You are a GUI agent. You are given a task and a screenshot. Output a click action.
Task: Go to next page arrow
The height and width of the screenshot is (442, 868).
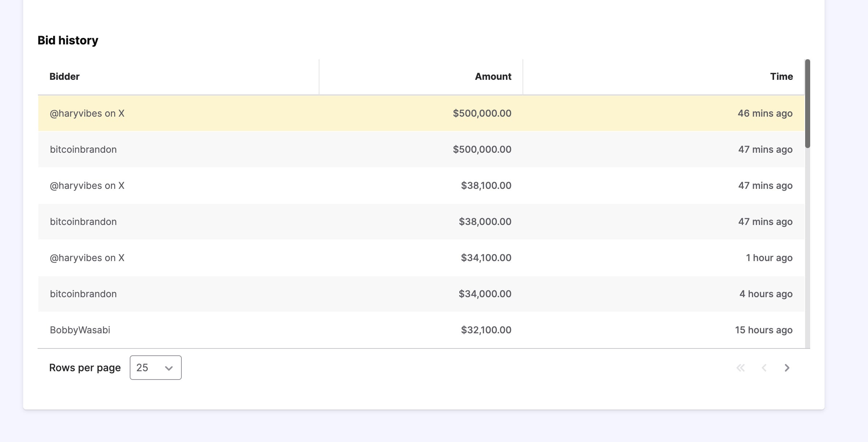pyautogui.click(x=787, y=368)
